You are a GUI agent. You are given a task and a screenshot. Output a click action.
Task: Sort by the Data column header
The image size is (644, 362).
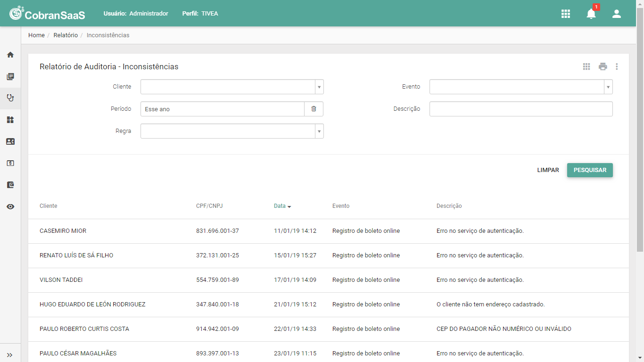(x=282, y=206)
